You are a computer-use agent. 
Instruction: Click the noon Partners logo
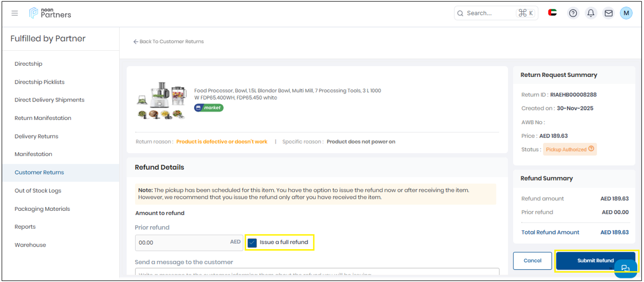pos(50,13)
